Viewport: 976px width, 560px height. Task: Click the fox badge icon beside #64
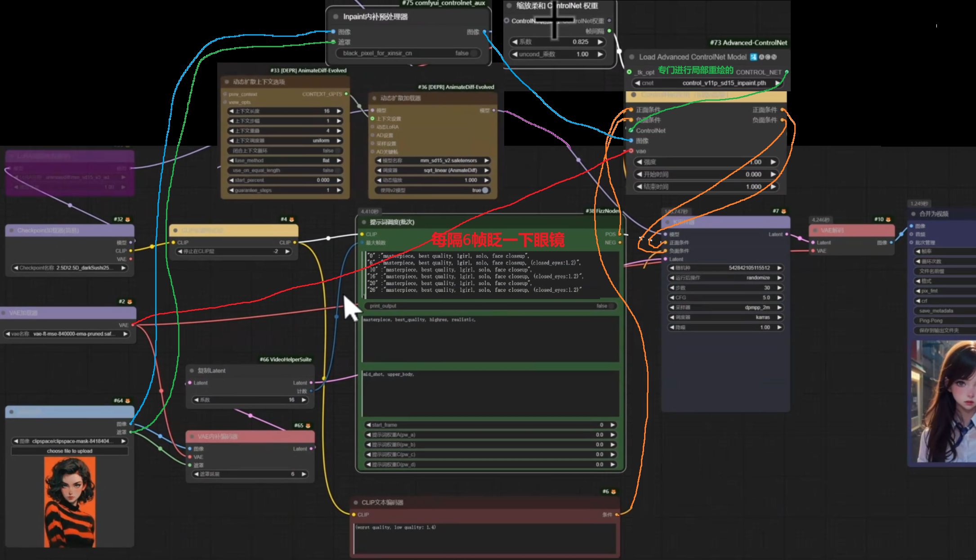[128, 400]
